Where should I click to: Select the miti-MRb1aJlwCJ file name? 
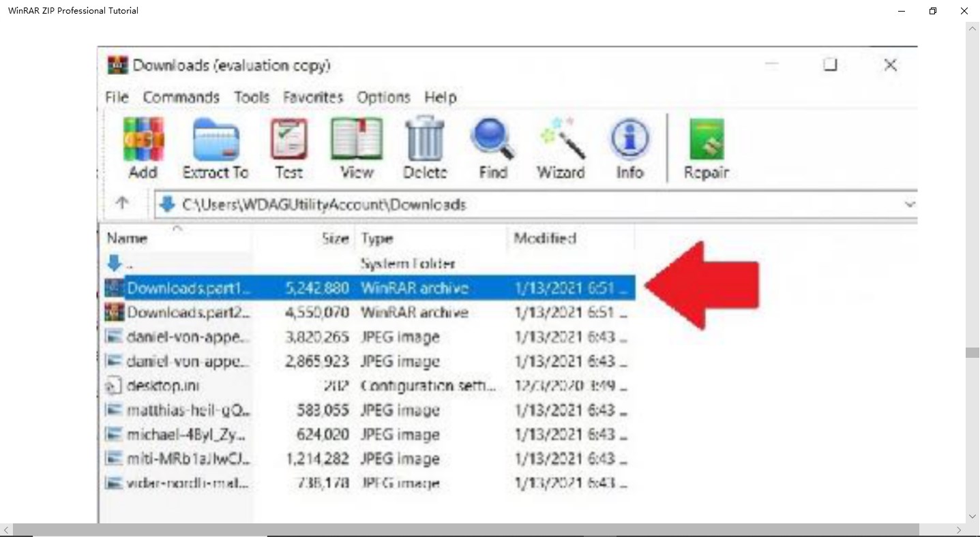click(188, 459)
